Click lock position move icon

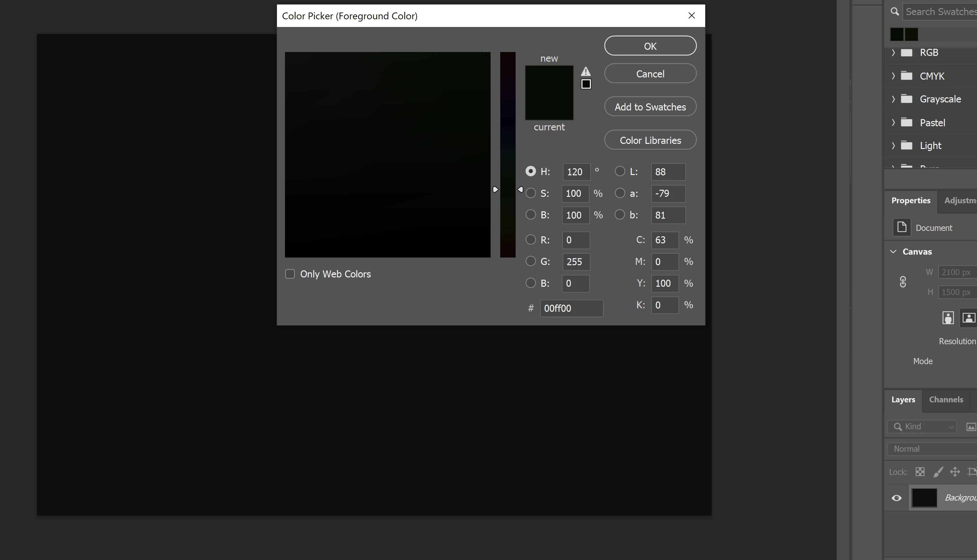(955, 472)
